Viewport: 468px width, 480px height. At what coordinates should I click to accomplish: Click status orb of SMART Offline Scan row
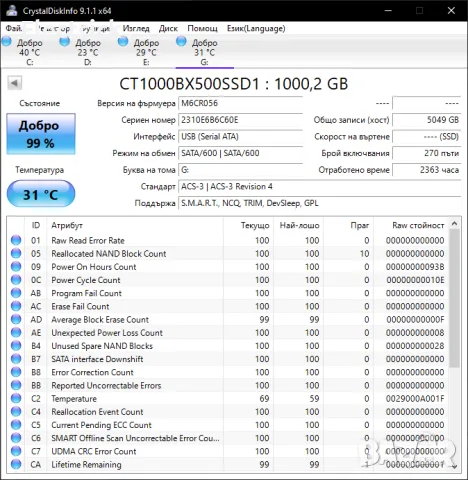16,438
